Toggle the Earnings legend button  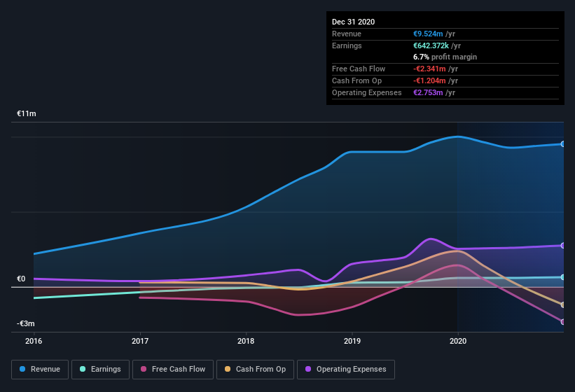tap(100, 370)
